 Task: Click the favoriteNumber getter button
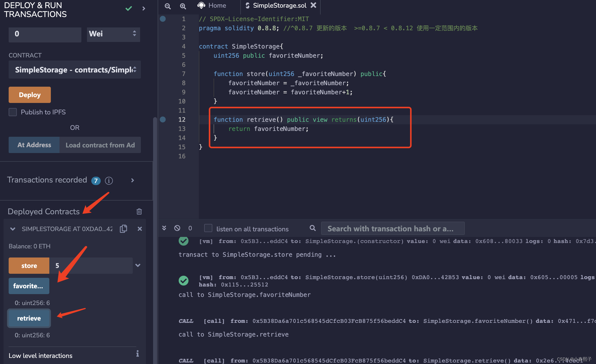[x=29, y=285]
